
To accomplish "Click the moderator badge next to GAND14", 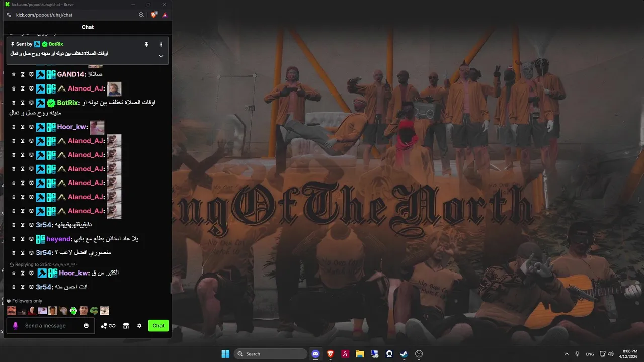I will point(41,74).
